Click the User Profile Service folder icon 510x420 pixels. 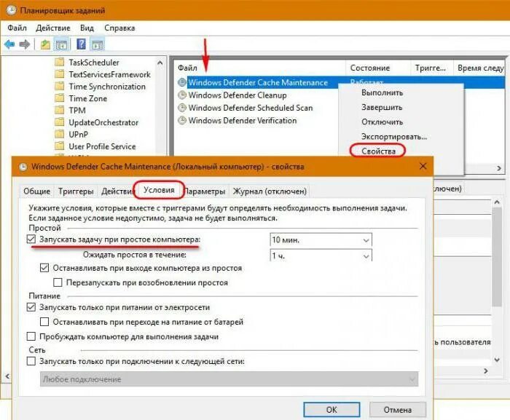point(59,146)
